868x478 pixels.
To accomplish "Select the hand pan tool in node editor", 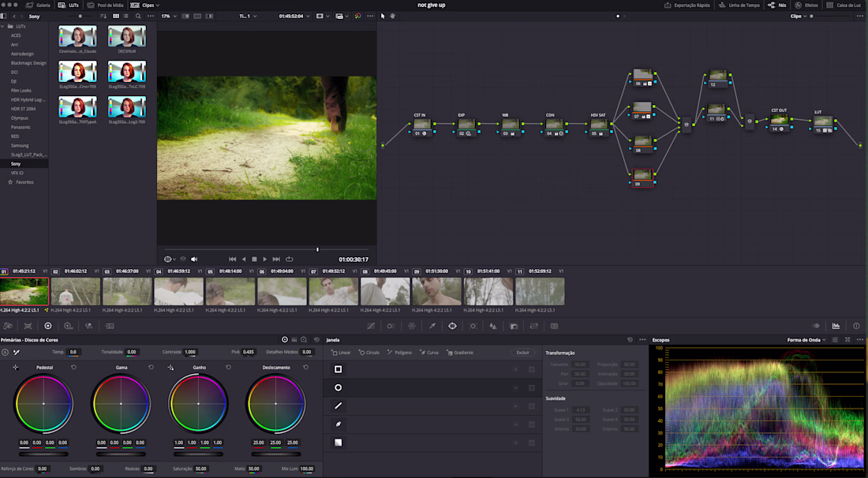I will (392, 16).
